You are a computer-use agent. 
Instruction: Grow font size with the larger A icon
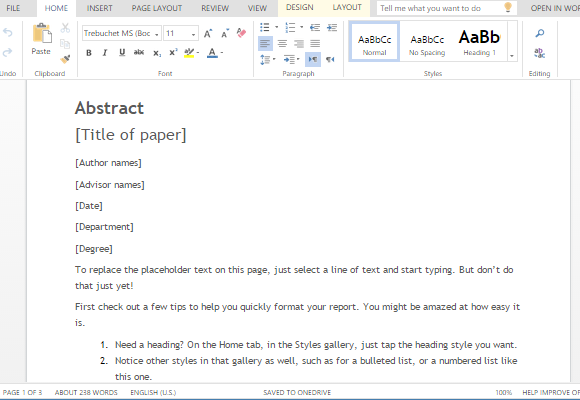208,34
